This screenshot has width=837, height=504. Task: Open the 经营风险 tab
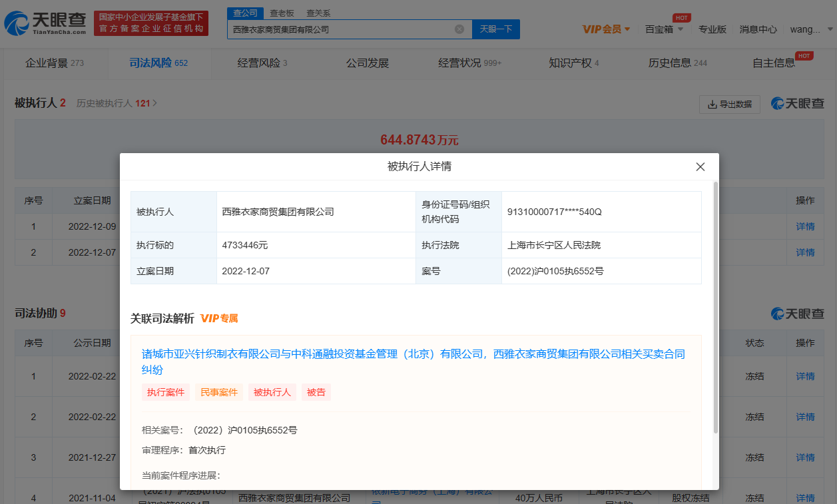262,63
